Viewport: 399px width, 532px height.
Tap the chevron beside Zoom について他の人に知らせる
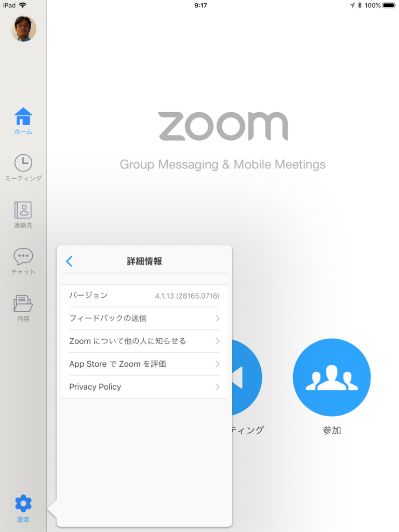tap(218, 341)
